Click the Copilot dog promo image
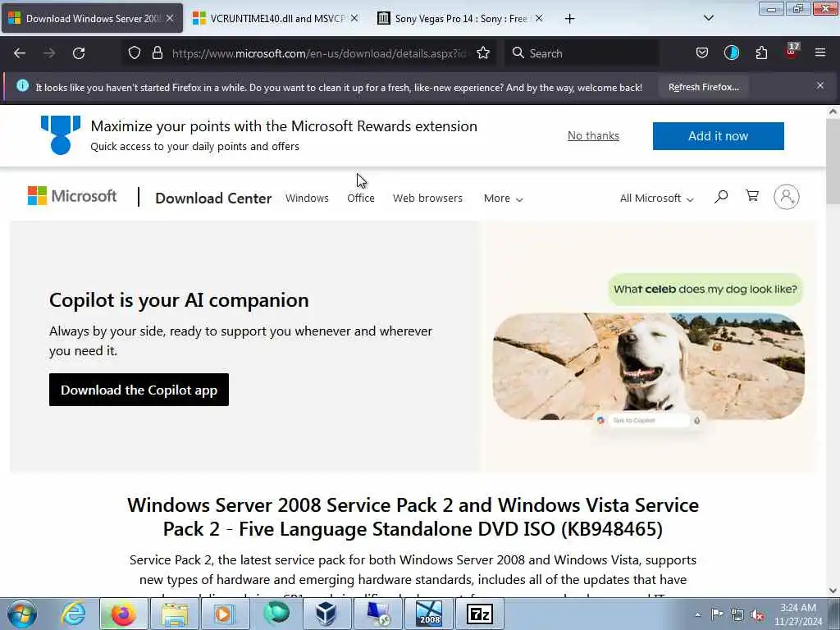The image size is (840, 630). pyautogui.click(x=648, y=367)
